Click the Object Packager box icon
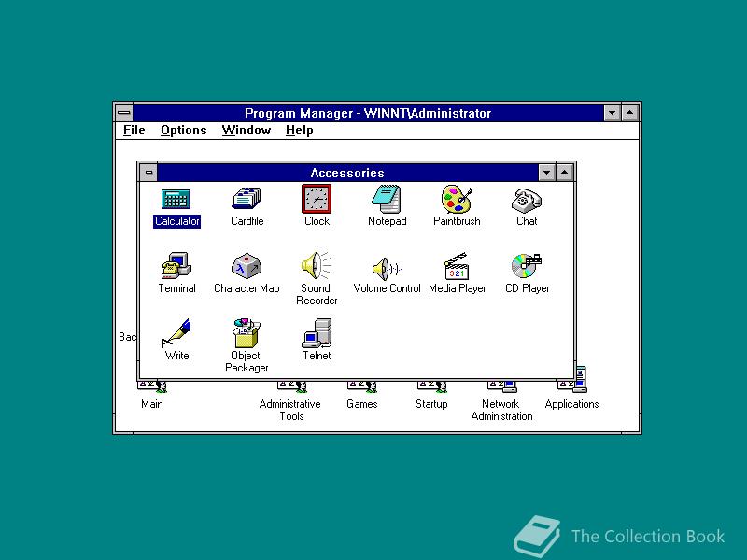 tap(247, 333)
